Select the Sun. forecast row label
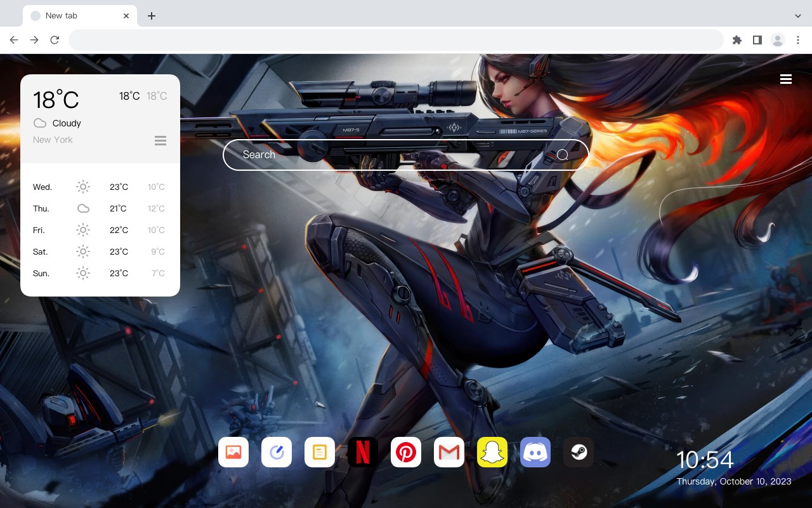 [41, 274]
